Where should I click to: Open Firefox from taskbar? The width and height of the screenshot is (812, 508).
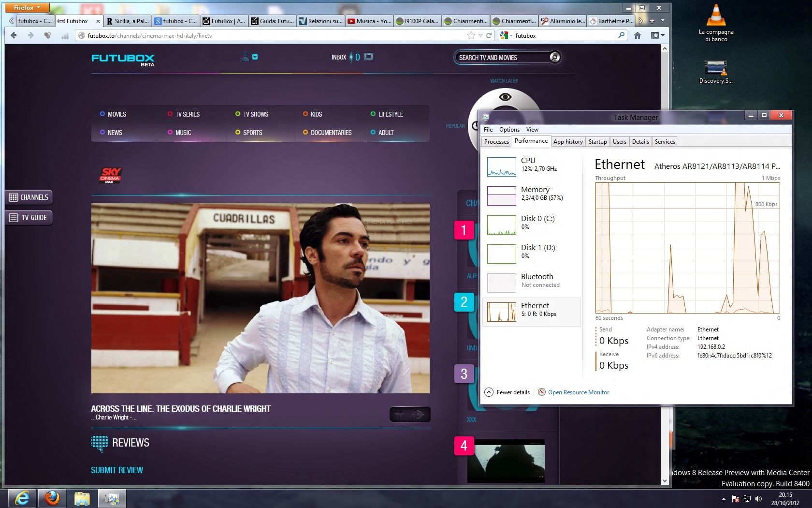[52, 498]
